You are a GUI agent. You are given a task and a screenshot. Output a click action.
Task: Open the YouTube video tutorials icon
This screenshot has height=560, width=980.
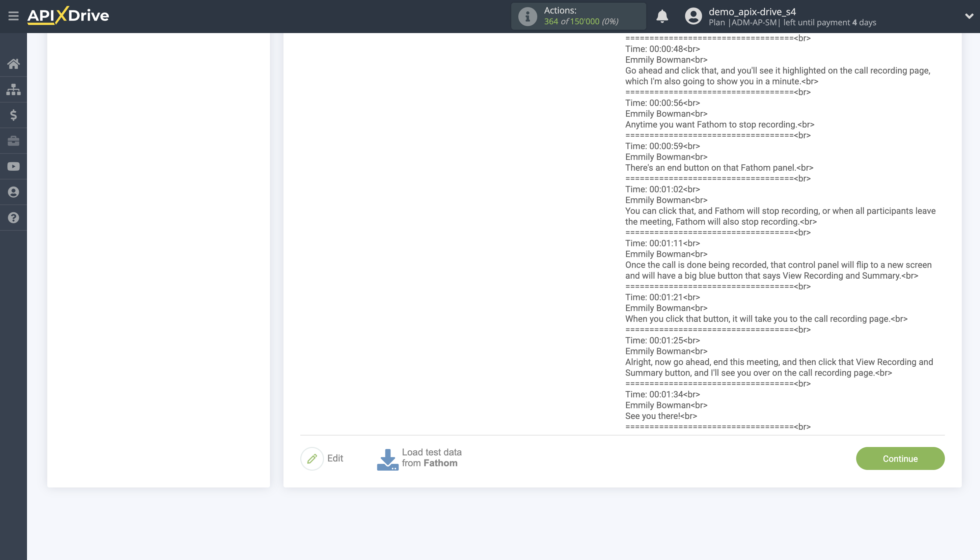[x=14, y=166]
